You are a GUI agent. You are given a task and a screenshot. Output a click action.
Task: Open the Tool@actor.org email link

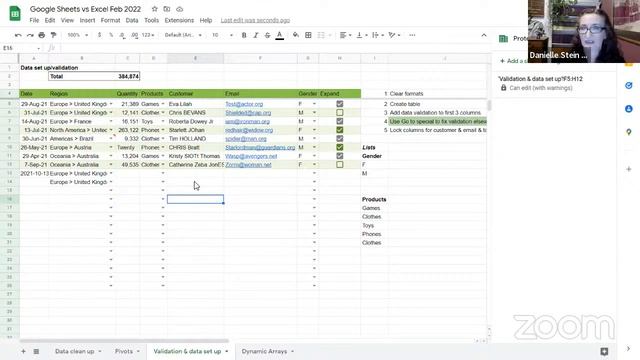244,104
